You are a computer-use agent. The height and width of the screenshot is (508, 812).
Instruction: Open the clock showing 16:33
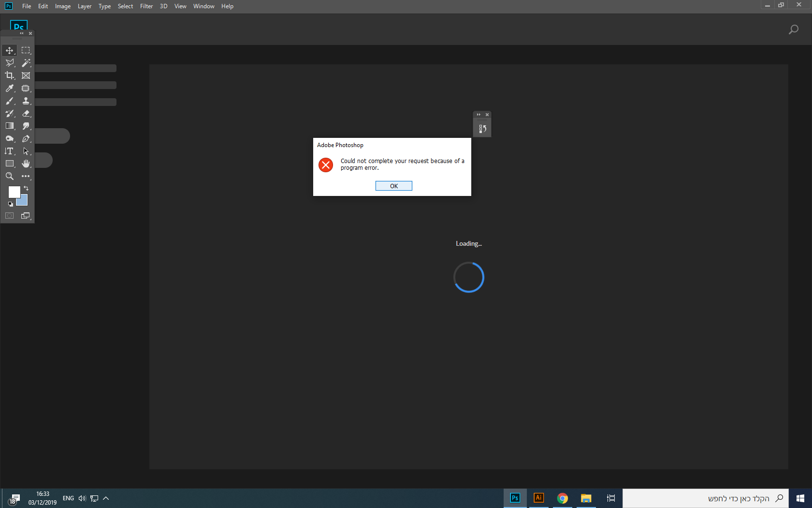click(x=43, y=498)
